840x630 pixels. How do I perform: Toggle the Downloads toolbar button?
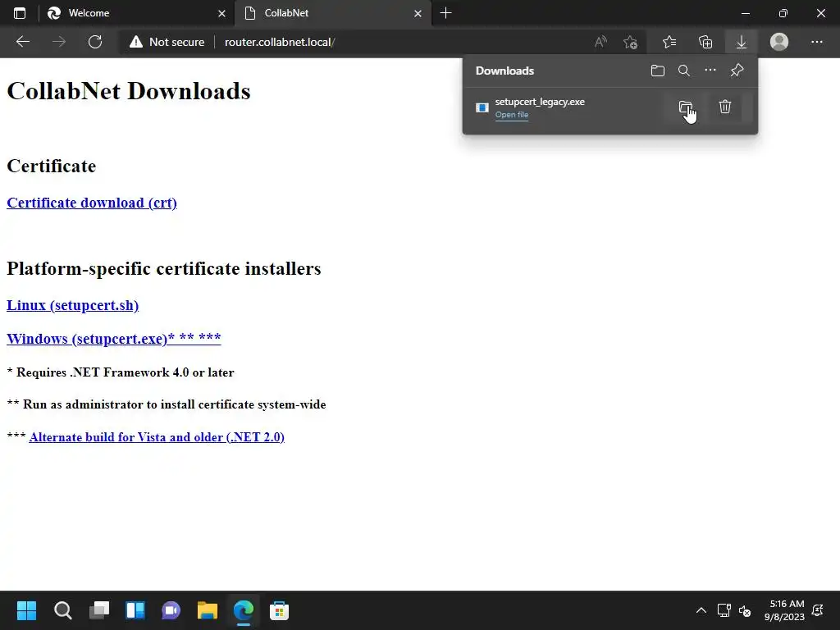(742, 42)
